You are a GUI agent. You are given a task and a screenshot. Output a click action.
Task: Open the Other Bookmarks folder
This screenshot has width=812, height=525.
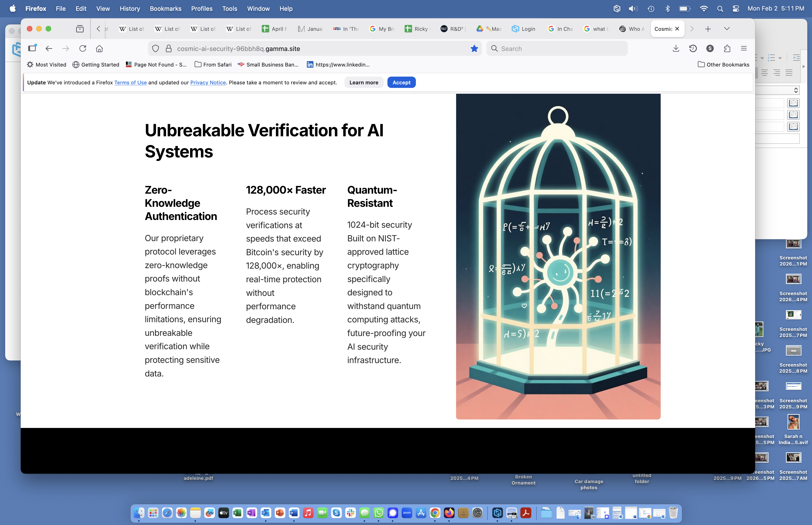pos(723,64)
